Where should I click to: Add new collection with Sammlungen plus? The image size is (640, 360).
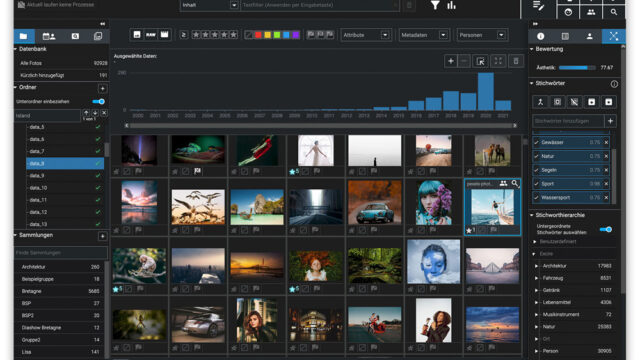point(102,236)
